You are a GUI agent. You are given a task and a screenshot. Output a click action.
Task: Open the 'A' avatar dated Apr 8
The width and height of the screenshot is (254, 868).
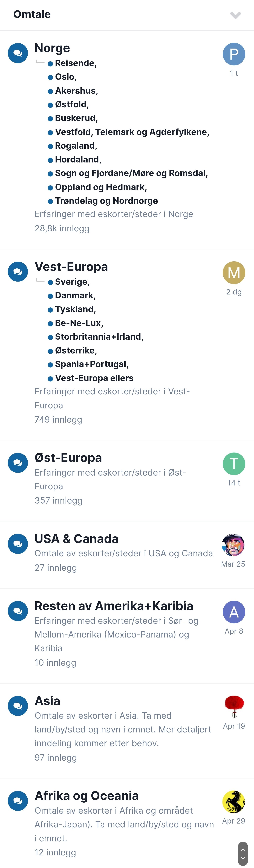(234, 612)
